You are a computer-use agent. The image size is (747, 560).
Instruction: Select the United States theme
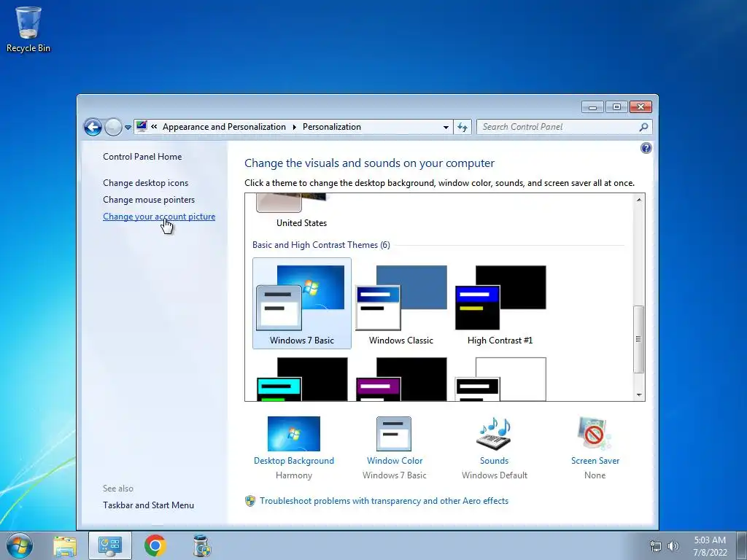pos(301,211)
